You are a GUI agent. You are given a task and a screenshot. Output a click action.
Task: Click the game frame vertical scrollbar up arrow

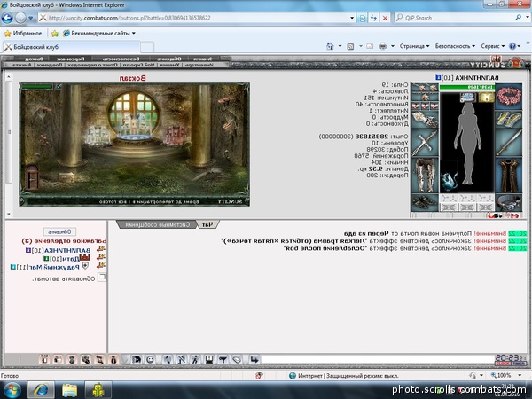9,77
